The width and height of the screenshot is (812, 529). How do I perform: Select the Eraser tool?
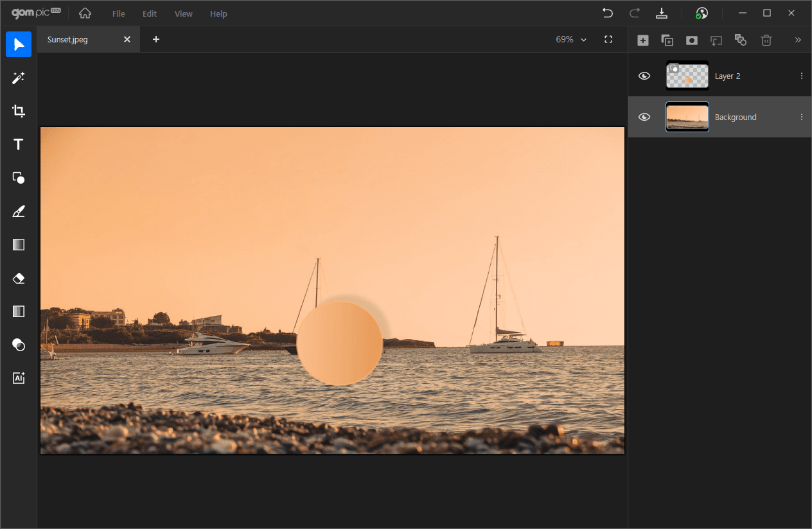point(19,278)
